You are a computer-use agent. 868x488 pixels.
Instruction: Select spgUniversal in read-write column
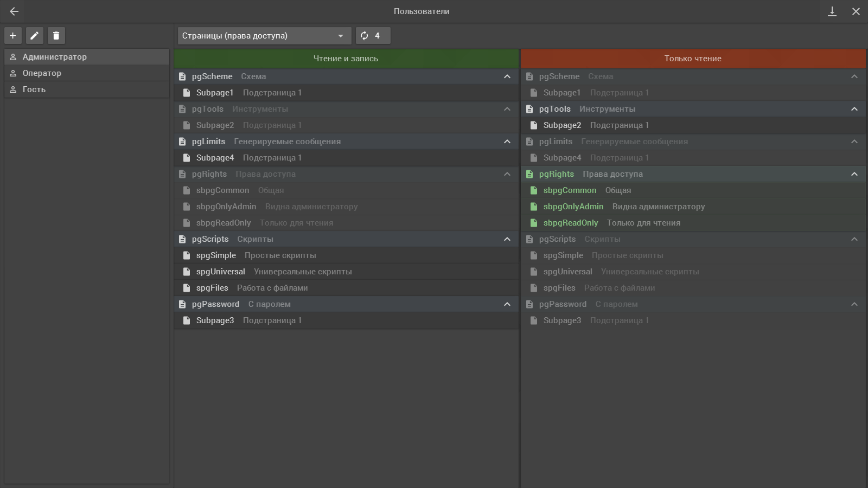346,272
